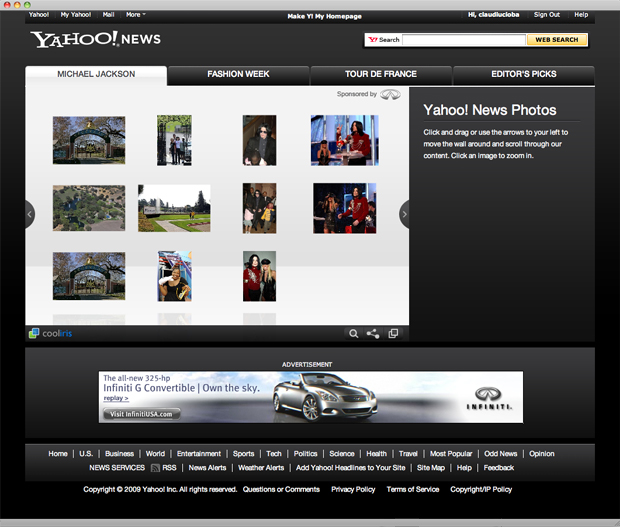Click the Yahoo! News logo

coord(95,40)
